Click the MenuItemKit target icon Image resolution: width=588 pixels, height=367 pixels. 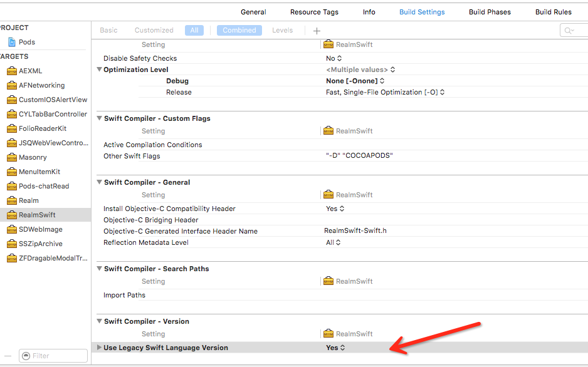pos(12,172)
